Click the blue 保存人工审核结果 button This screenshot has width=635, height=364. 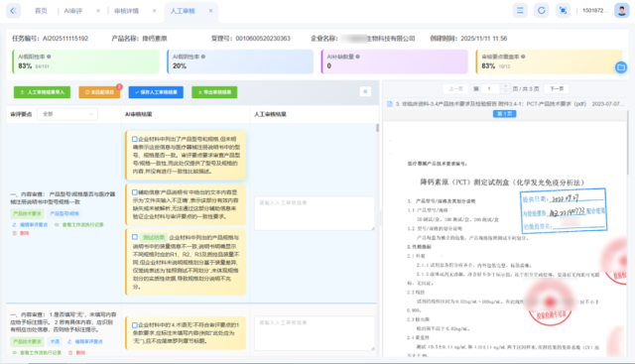(156, 92)
